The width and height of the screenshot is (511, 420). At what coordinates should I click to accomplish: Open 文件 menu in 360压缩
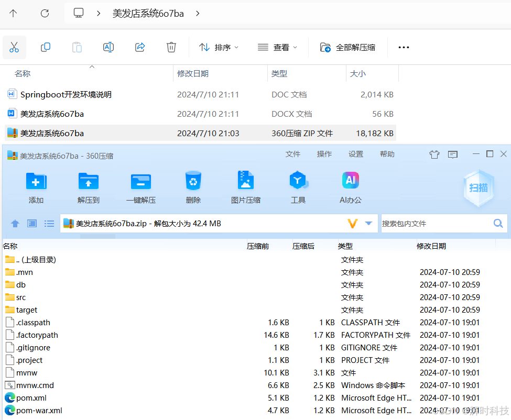(x=292, y=154)
